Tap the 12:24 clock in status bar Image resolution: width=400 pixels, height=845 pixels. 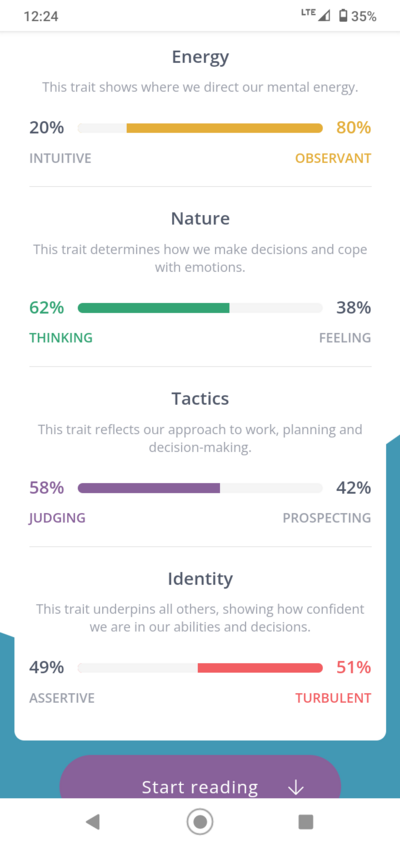41,16
